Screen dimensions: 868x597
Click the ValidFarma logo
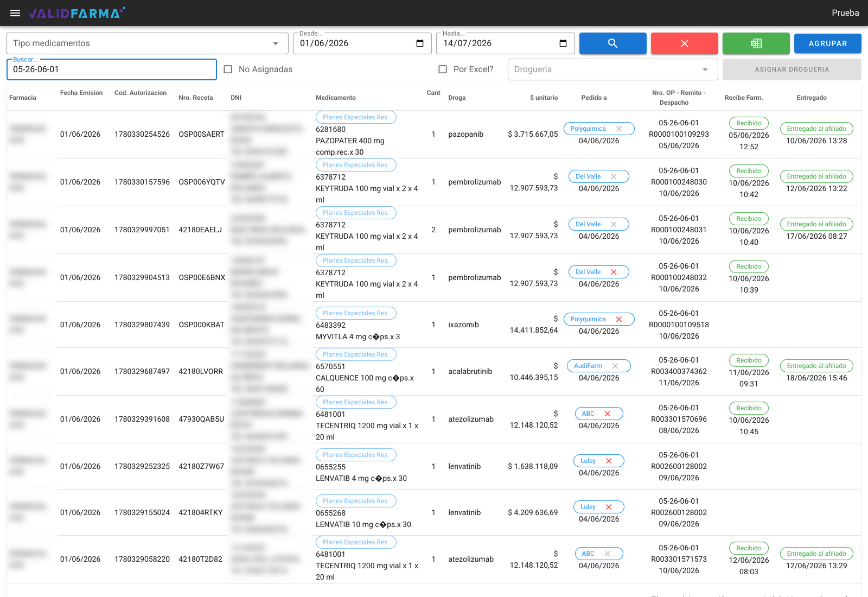76,13
